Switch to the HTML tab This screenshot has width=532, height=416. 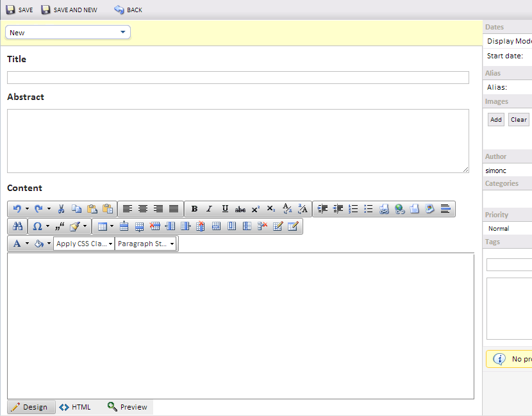click(x=75, y=407)
